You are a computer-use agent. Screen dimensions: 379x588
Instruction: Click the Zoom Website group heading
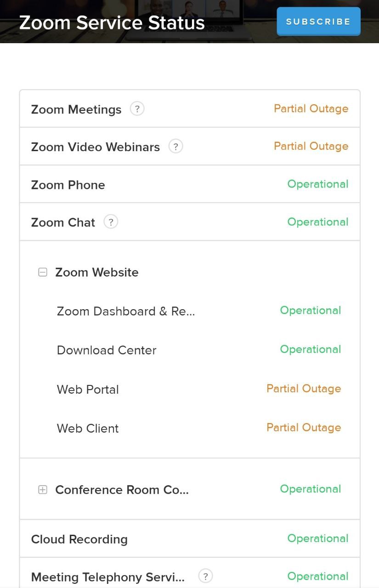click(x=97, y=272)
